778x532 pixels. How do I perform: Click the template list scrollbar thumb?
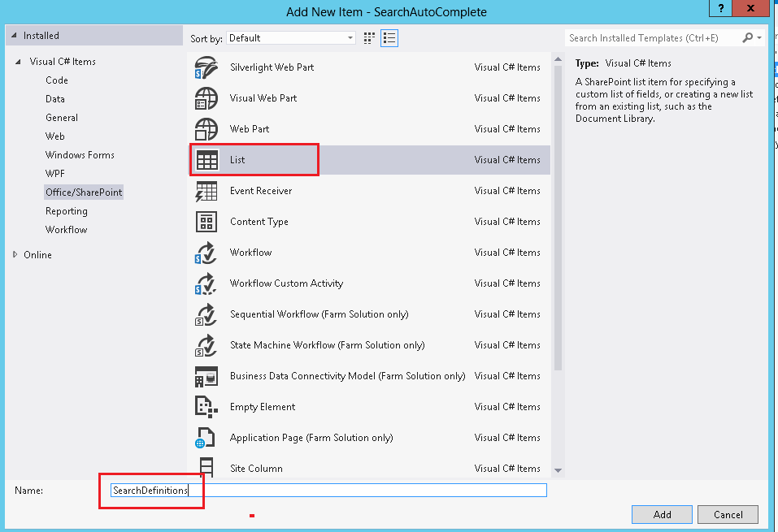pyautogui.click(x=558, y=218)
